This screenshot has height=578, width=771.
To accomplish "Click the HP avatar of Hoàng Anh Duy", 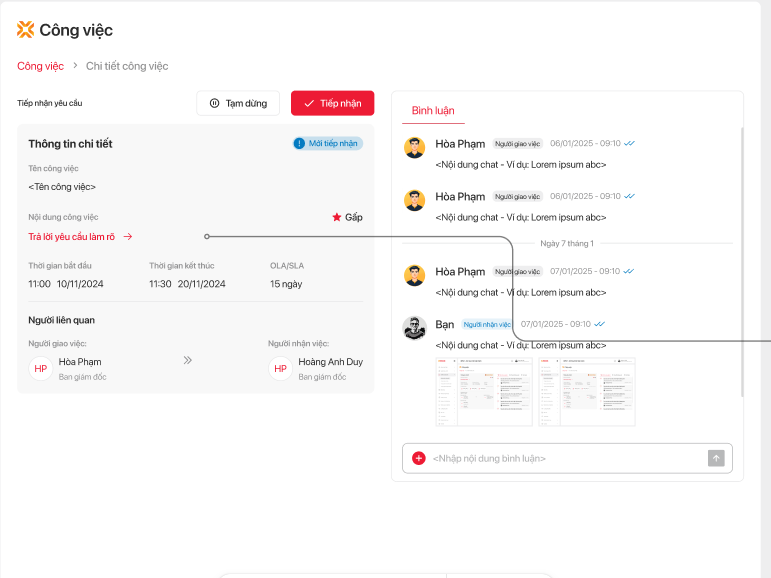I will point(280,369).
